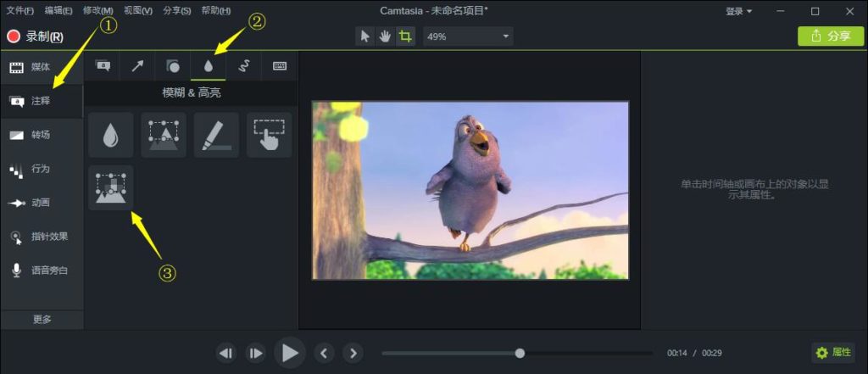
Task: Select the spotlight annotation tile
Action: (x=164, y=135)
